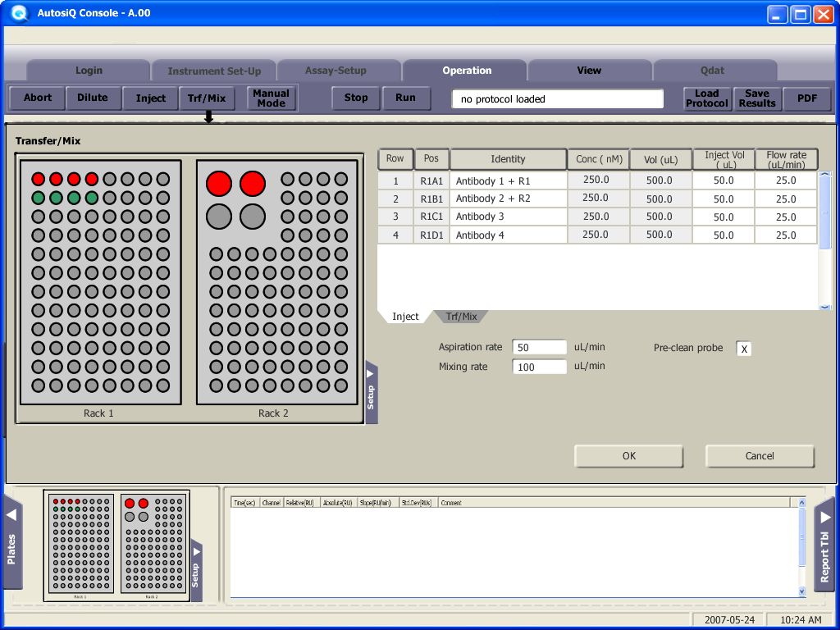840x630 pixels.
Task: Switch to the Trf/Mix sub-tab below the table
Action: click(x=461, y=317)
